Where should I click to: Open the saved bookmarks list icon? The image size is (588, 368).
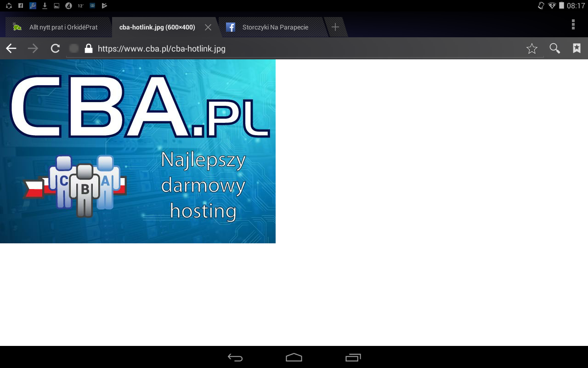click(x=577, y=49)
